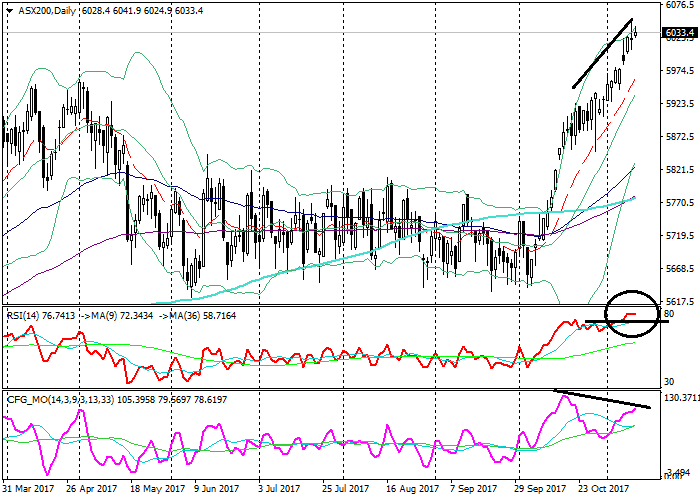This screenshot has width=700, height=500.
Task: Click the RSI(14) indicator label
Action: click(x=24, y=314)
